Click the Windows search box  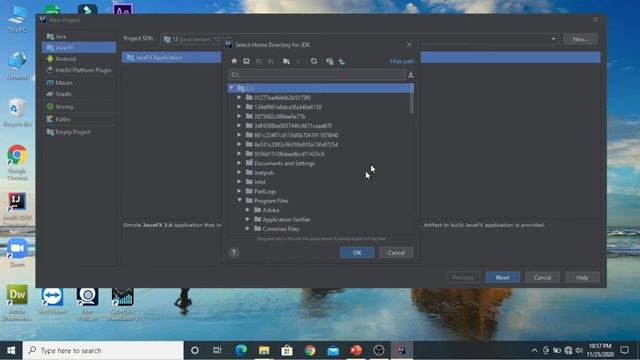coord(103,350)
